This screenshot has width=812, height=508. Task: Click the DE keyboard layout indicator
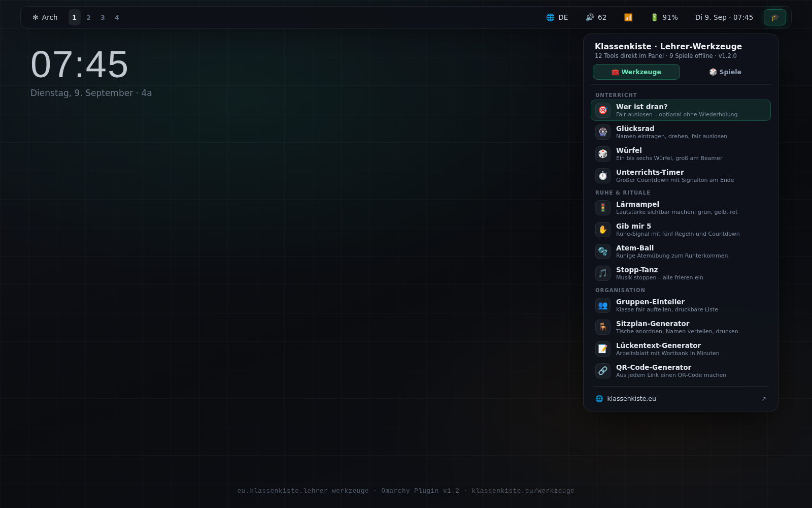(557, 17)
